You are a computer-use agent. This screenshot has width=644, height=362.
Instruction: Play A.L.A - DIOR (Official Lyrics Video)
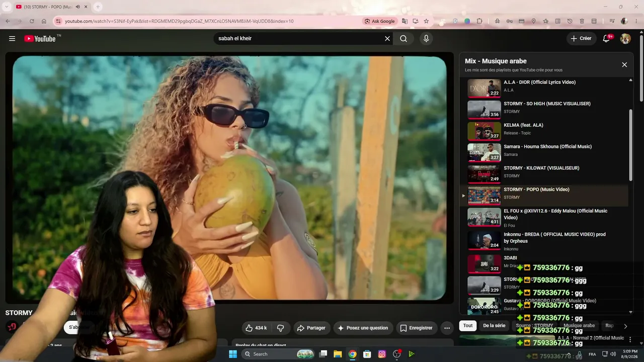pyautogui.click(x=539, y=82)
